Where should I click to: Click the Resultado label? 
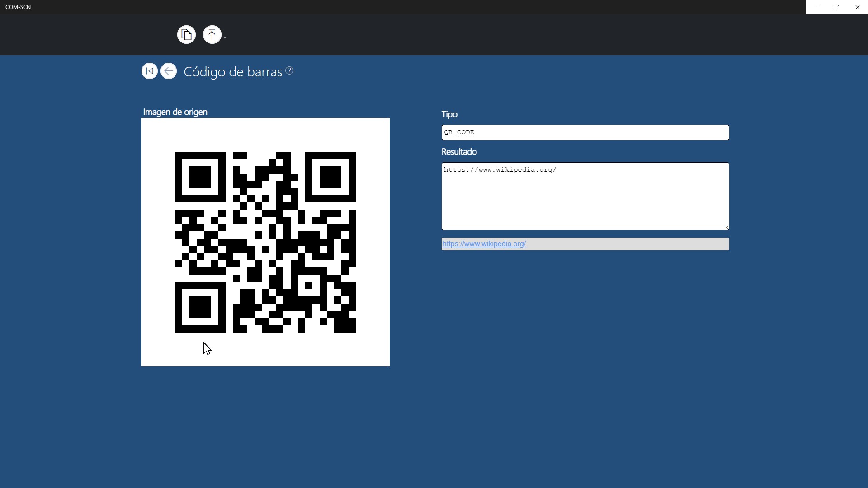coord(459,152)
